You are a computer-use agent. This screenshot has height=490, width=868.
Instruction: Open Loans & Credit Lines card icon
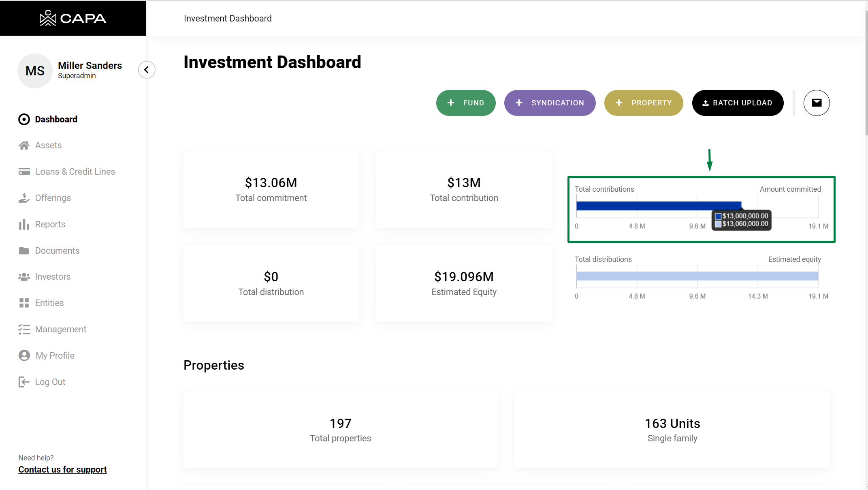[24, 172]
